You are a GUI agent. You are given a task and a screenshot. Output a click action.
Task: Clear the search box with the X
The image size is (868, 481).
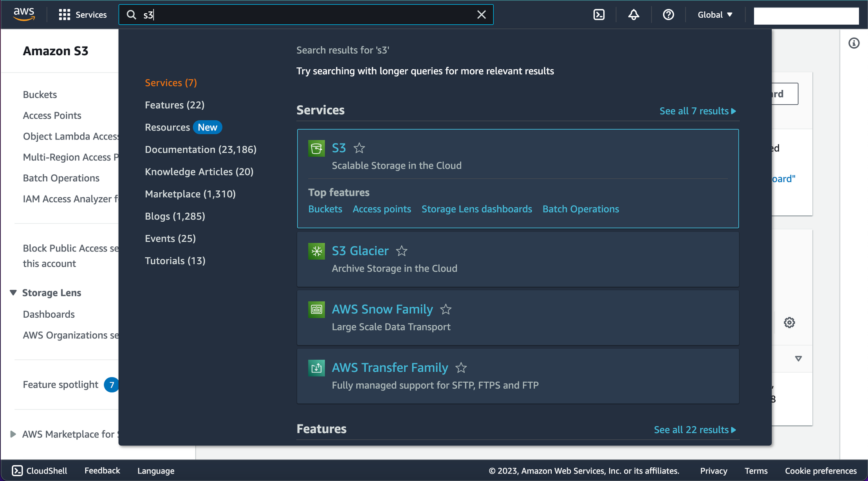tap(482, 15)
